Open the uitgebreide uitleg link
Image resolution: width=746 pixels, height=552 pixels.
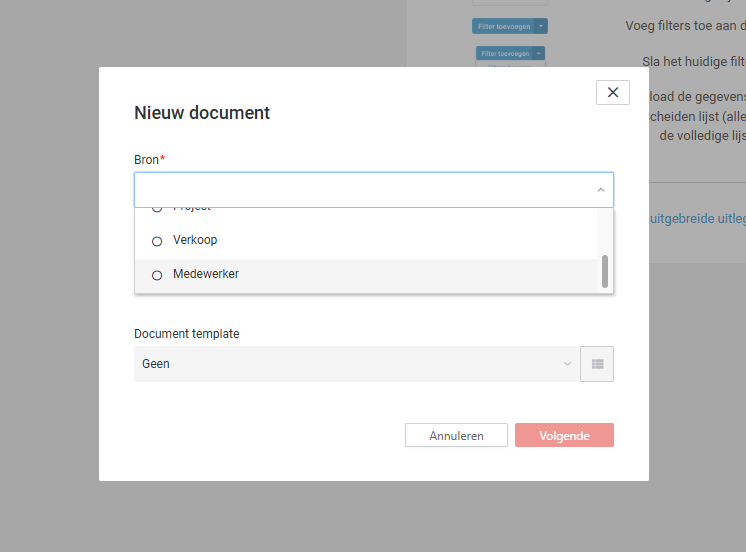697,217
